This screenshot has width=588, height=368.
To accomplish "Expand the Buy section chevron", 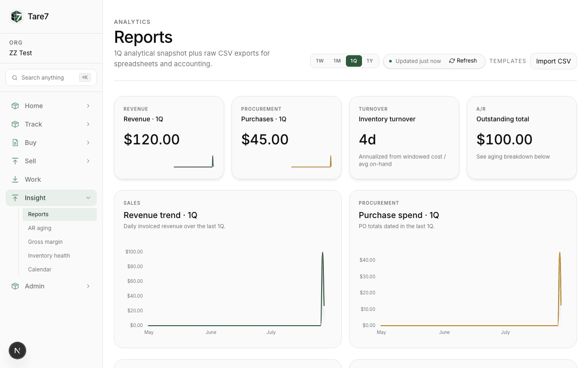I will coord(88,143).
